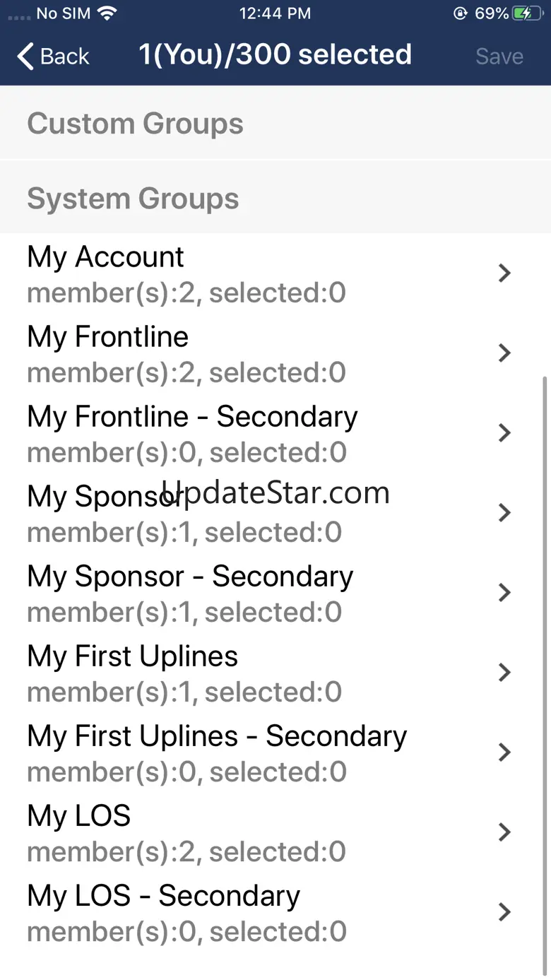
Task: Tap the 1(You)/300 selected title
Action: click(275, 55)
